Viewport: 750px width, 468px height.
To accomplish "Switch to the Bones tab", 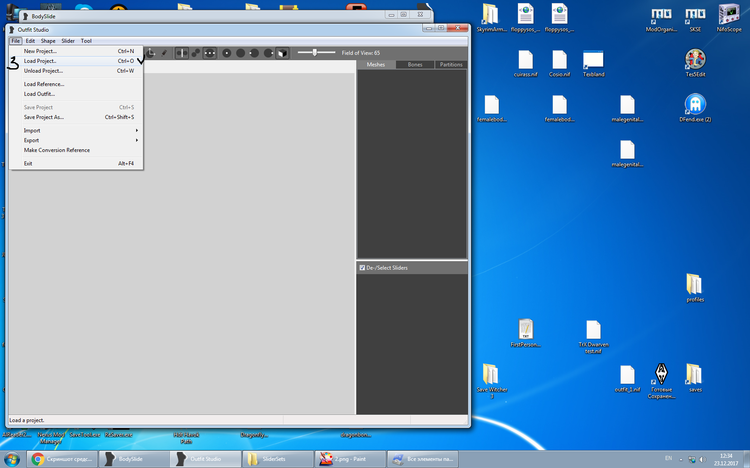I will (415, 65).
